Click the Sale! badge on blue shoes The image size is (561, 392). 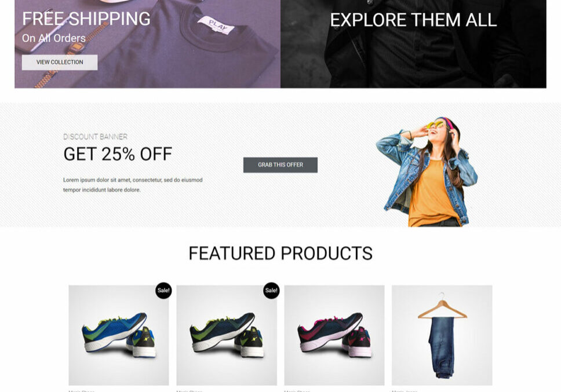click(x=163, y=291)
